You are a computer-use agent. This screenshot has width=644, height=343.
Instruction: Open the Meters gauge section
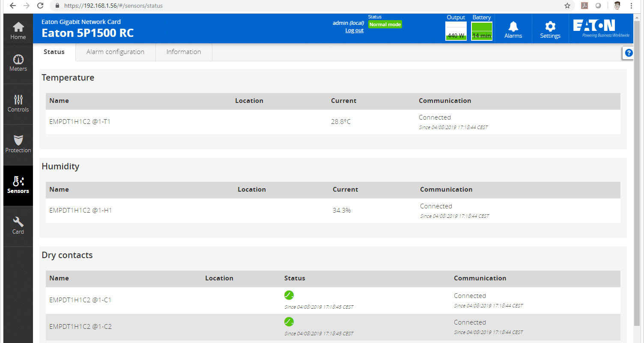[x=18, y=63]
